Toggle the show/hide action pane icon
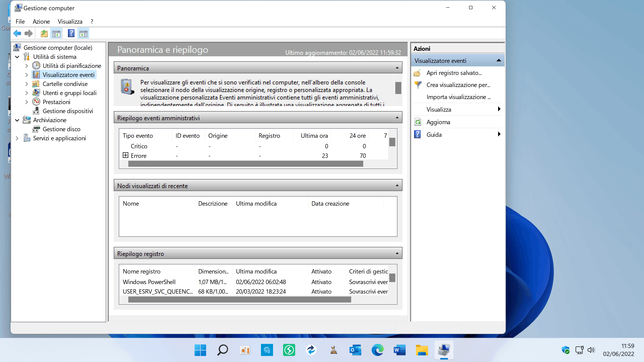The width and height of the screenshot is (644, 362). click(84, 33)
